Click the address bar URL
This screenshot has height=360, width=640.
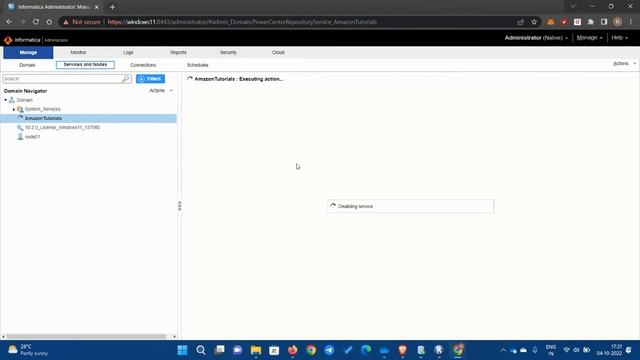tap(242, 22)
